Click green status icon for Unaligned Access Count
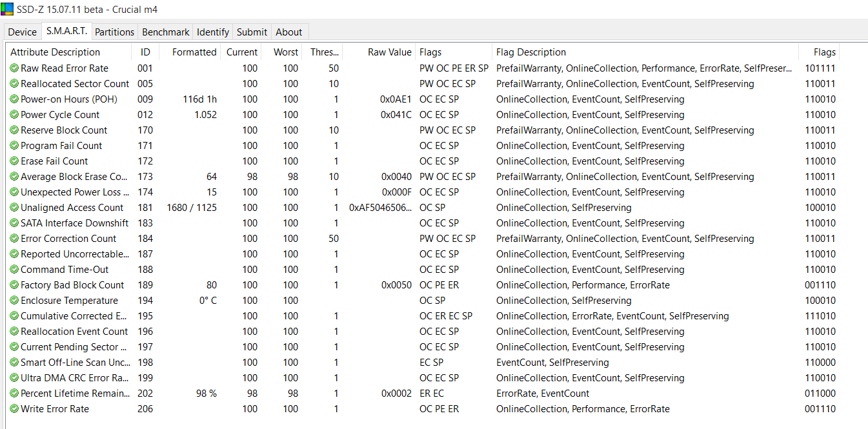 [x=14, y=208]
